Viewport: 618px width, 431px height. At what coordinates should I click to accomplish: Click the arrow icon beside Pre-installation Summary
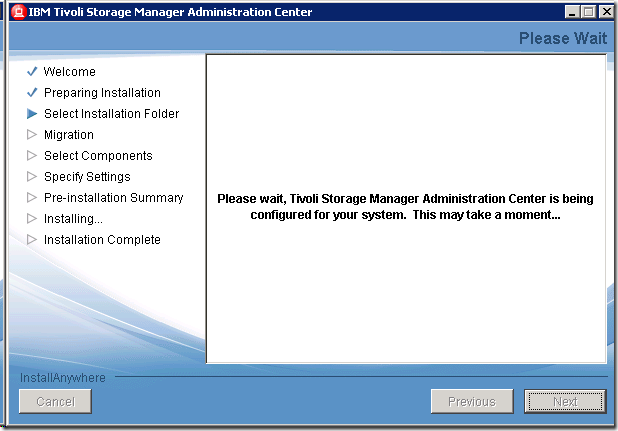click(x=32, y=198)
